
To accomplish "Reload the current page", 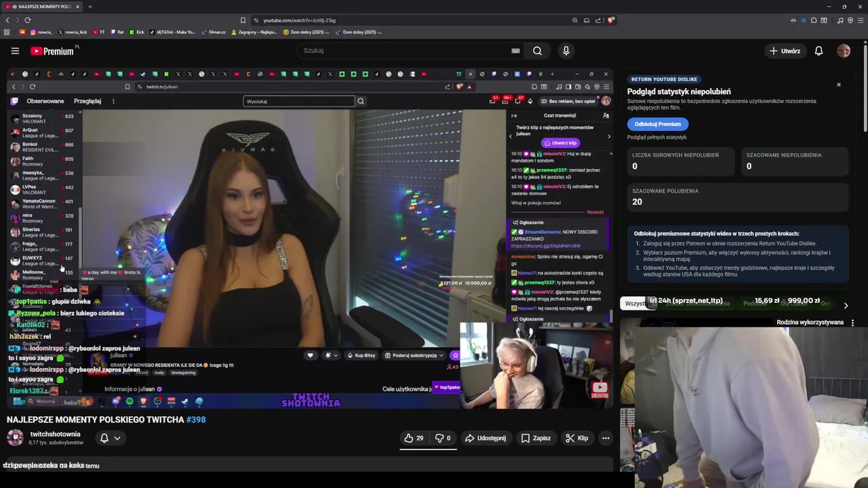I will (x=27, y=20).
